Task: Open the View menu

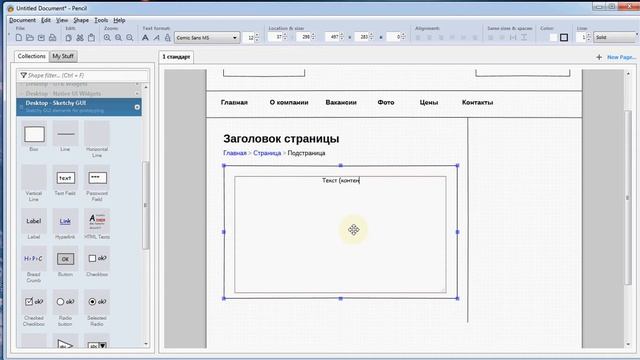Action: (62, 20)
